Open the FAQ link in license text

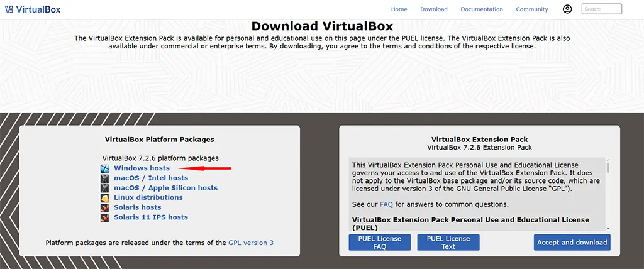pyautogui.click(x=386, y=204)
